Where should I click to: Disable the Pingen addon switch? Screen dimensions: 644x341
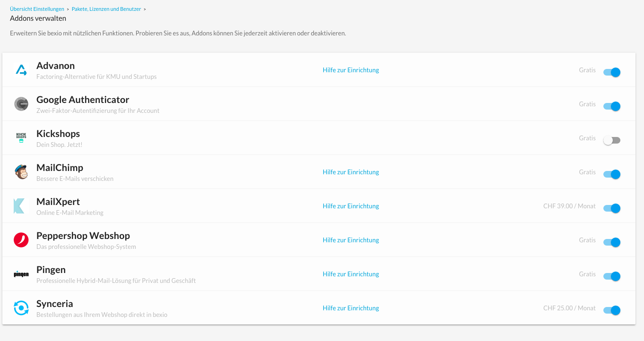coord(612,276)
